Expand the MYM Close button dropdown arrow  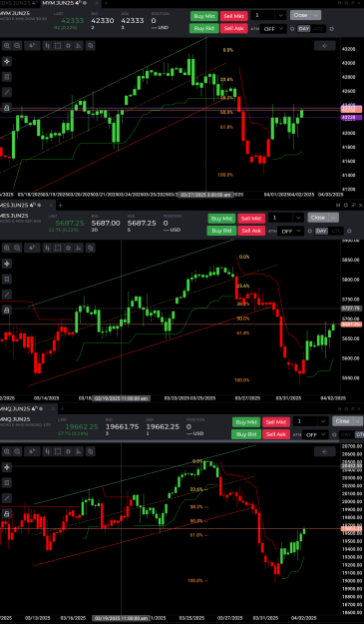point(316,15)
